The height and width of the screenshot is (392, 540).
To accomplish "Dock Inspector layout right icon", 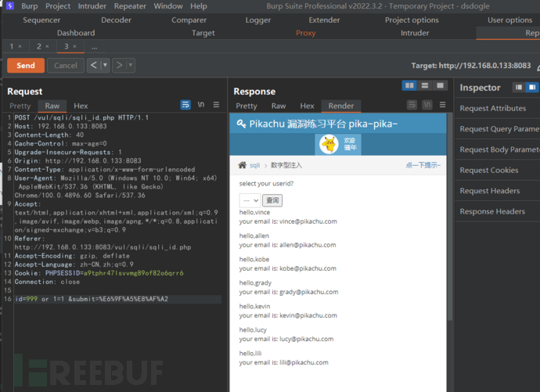I will pyautogui.click(x=532, y=88).
